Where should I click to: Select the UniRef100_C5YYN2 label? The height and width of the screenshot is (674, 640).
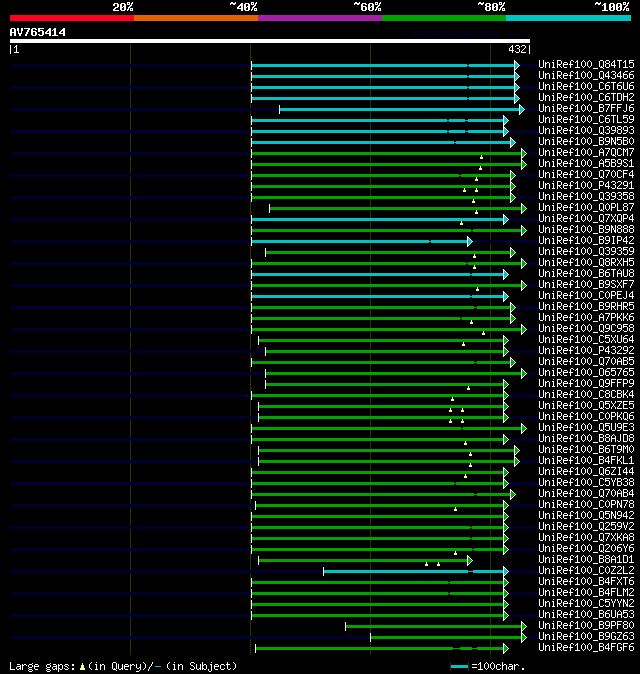(x=586, y=604)
